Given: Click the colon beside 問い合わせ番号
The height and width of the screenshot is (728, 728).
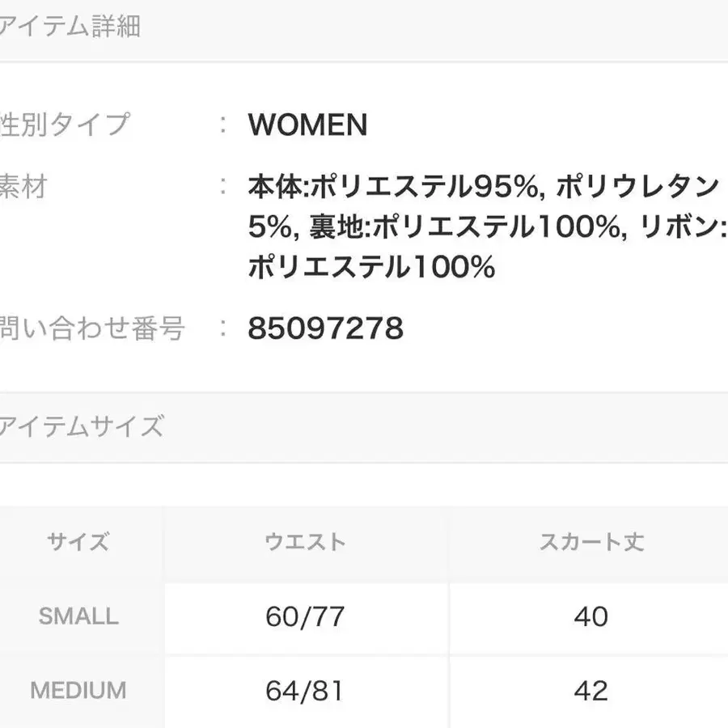Looking at the screenshot, I should pyautogui.click(x=224, y=329).
